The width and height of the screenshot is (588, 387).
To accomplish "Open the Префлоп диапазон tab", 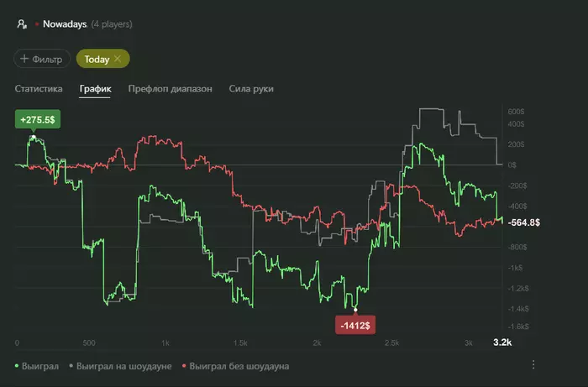I will point(170,88).
